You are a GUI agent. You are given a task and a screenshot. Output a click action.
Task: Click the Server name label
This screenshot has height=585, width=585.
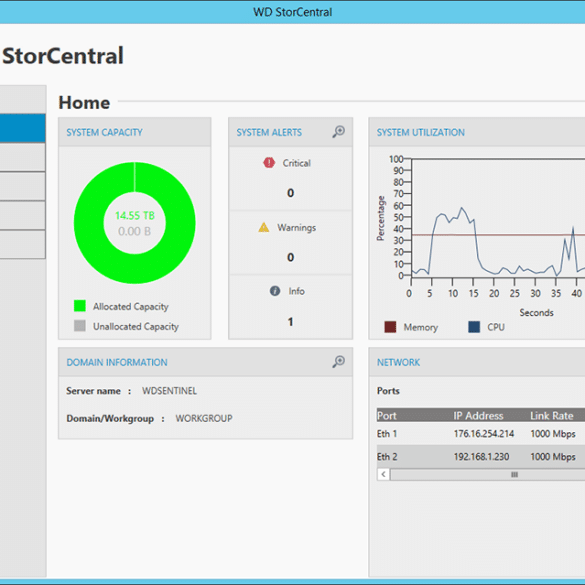[93, 391]
